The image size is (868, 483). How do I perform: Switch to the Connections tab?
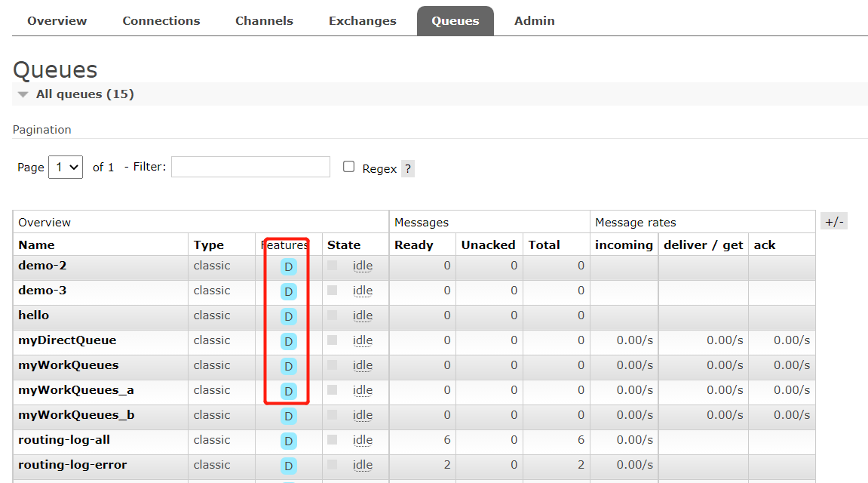click(x=161, y=21)
